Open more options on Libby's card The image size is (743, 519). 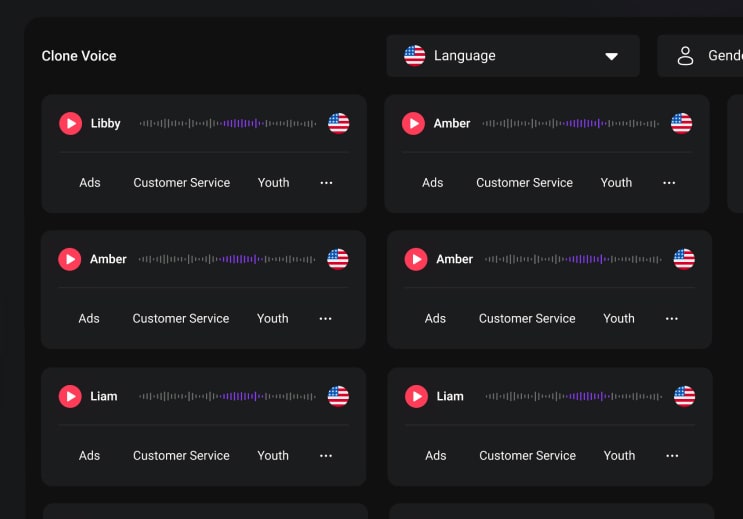click(326, 183)
